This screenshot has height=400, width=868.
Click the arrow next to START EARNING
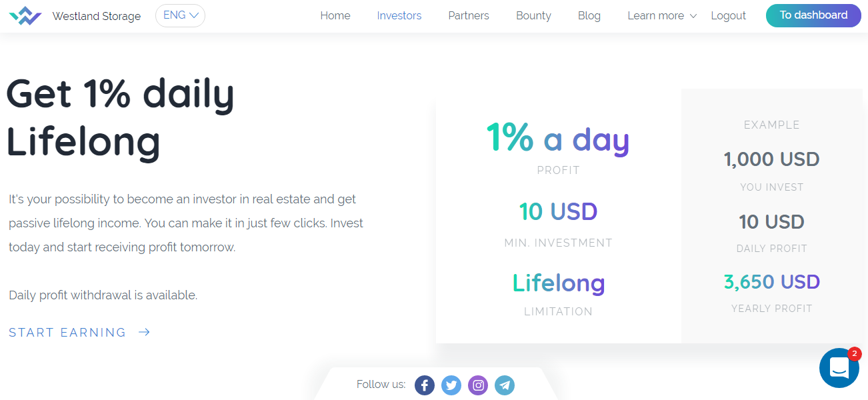[x=144, y=331]
